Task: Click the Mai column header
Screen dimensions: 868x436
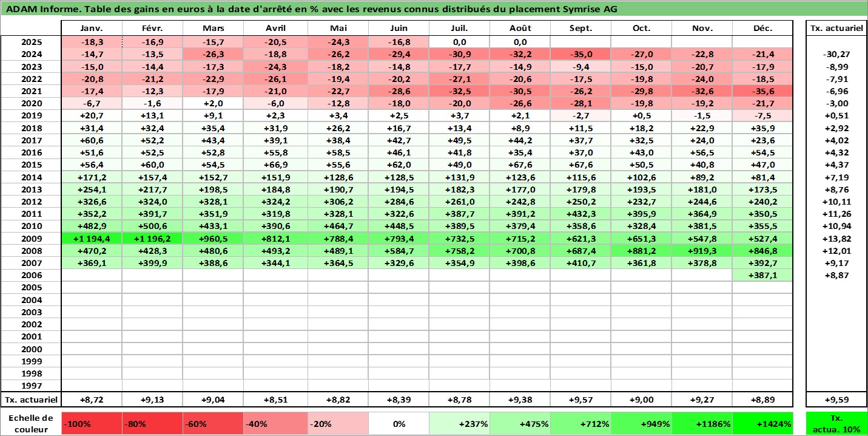Action: click(x=338, y=29)
